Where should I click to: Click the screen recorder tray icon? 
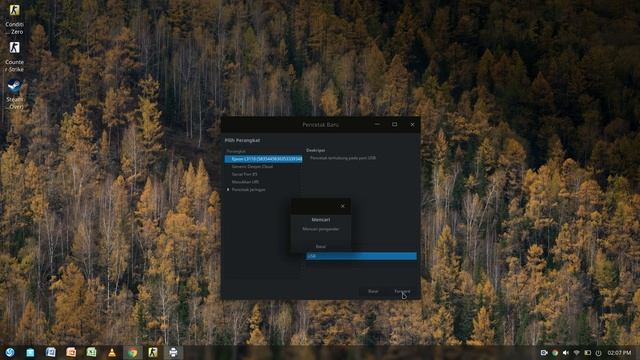[x=544, y=353]
